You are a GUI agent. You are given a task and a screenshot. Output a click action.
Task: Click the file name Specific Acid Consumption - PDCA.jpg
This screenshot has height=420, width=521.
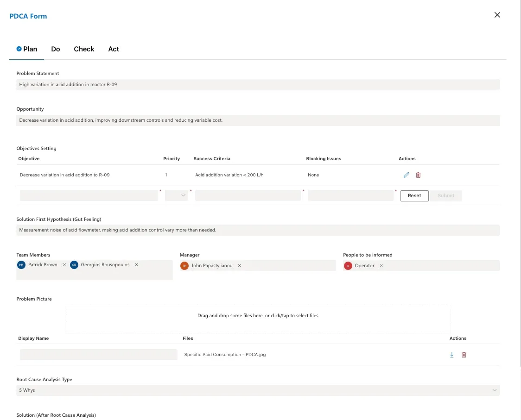225,355
